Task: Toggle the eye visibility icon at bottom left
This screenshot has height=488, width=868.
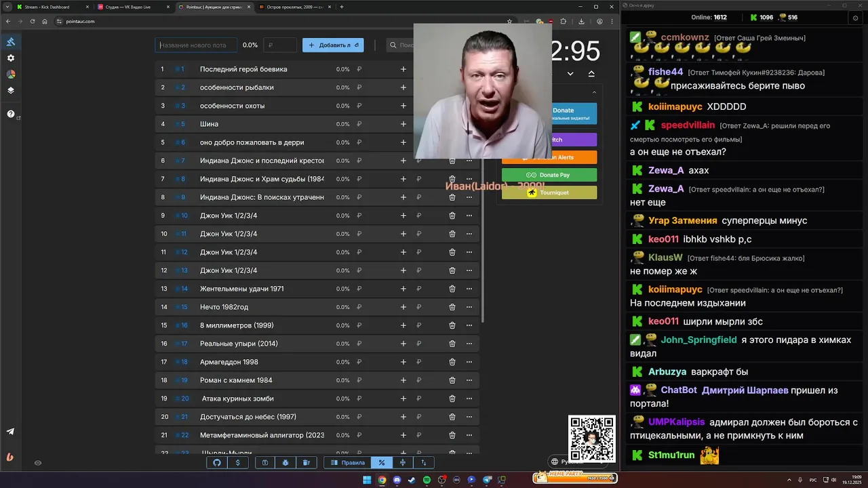Action: [x=38, y=463]
